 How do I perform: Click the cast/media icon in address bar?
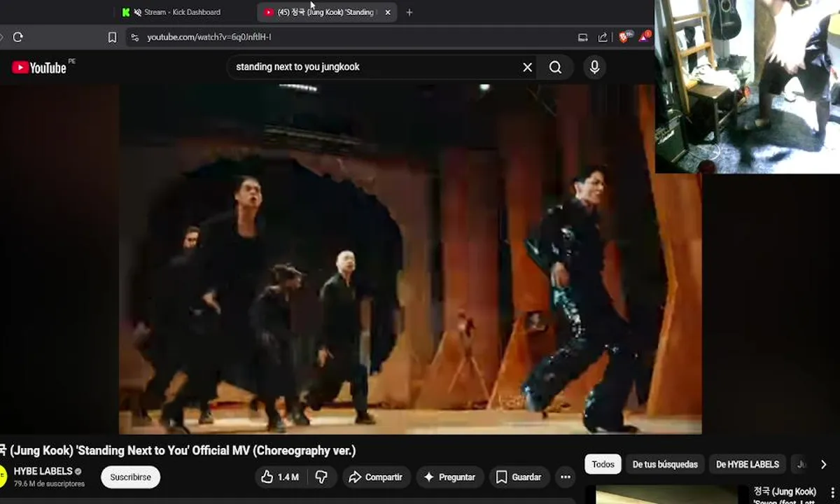(582, 37)
